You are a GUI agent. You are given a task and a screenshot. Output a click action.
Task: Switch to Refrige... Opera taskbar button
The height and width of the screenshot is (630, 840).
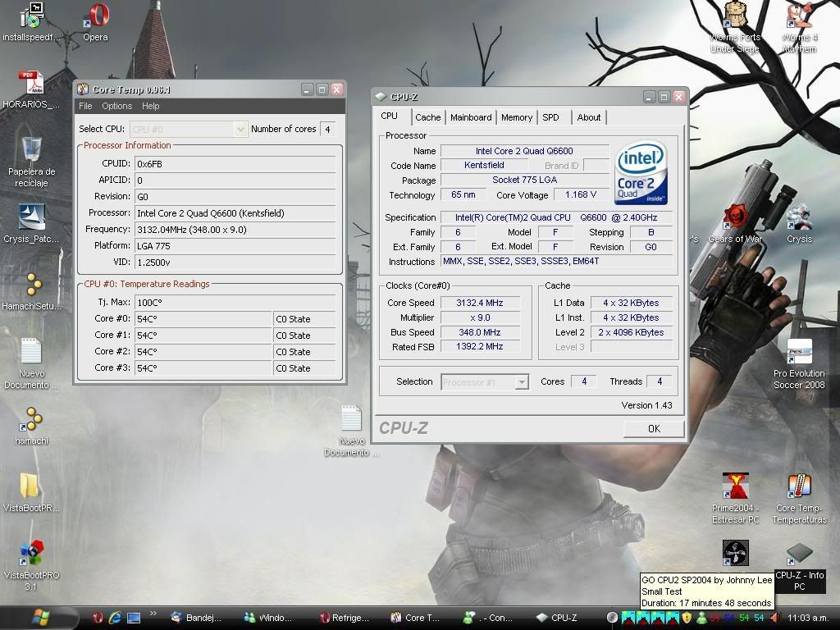344,618
